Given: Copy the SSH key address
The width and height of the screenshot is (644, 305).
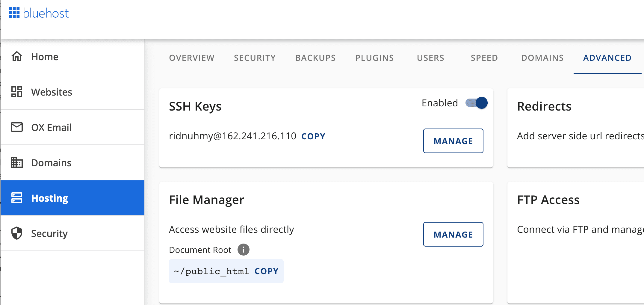Looking at the screenshot, I should tap(313, 136).
